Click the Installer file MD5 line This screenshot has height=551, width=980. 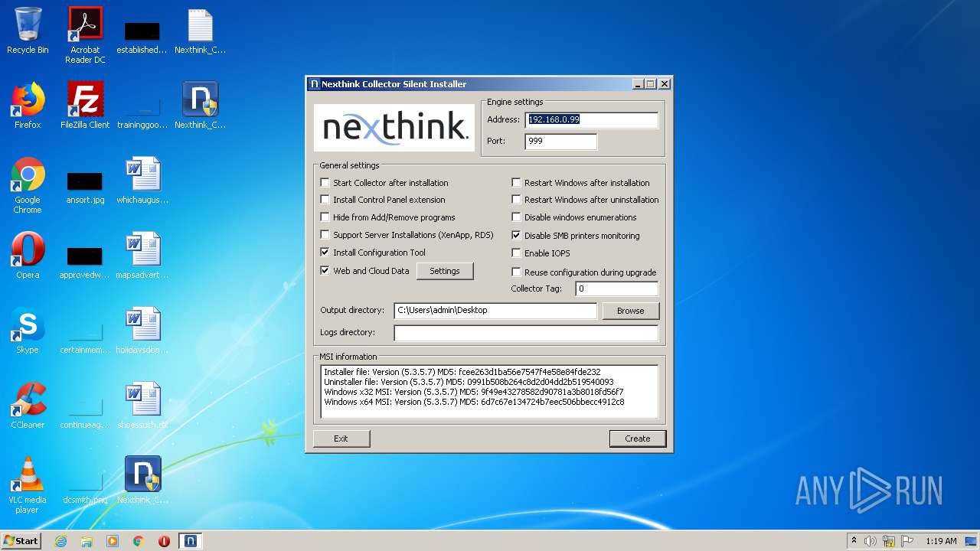click(462, 372)
